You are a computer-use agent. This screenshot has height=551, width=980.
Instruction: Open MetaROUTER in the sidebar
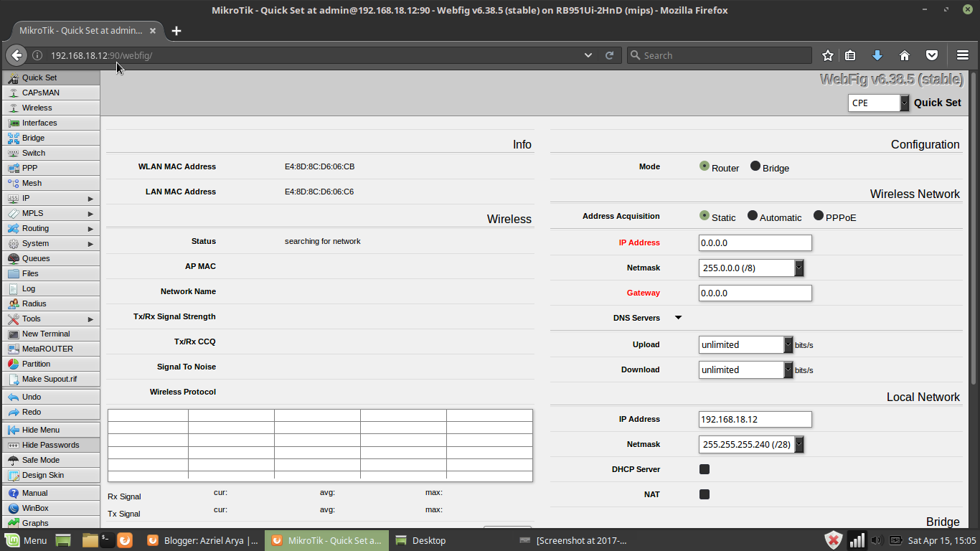(x=50, y=349)
